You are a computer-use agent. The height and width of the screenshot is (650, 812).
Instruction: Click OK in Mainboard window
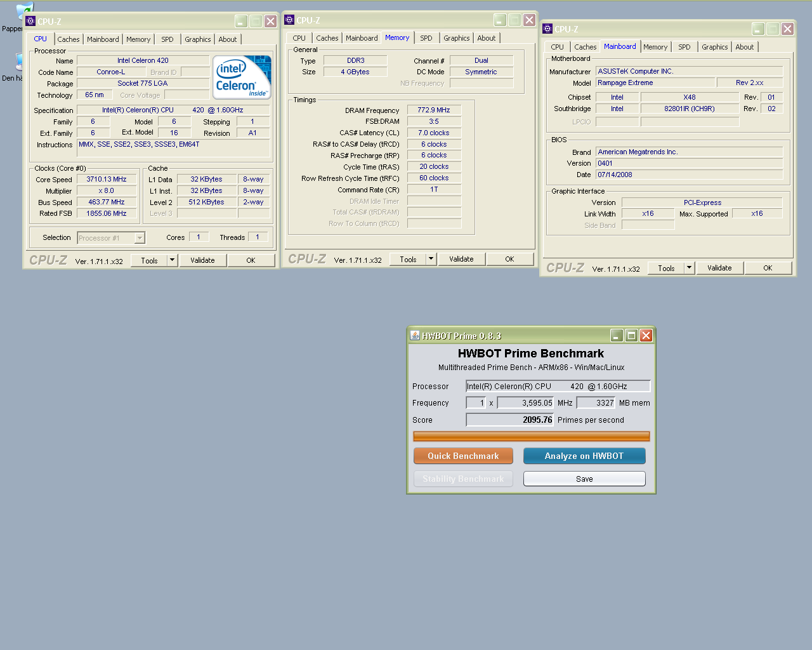coord(768,268)
